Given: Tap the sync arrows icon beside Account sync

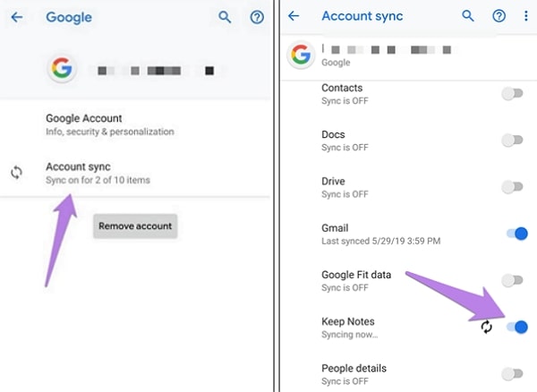Looking at the screenshot, I should point(16,172).
